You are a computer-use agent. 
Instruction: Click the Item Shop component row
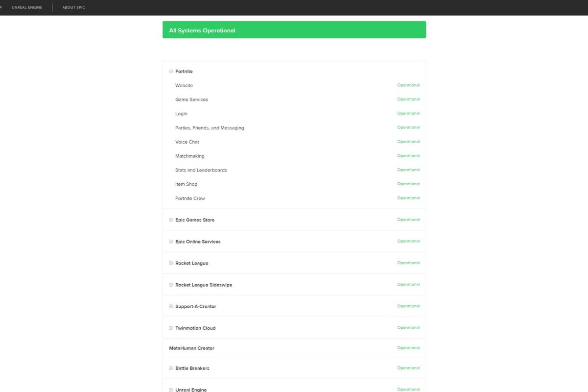tap(294, 184)
